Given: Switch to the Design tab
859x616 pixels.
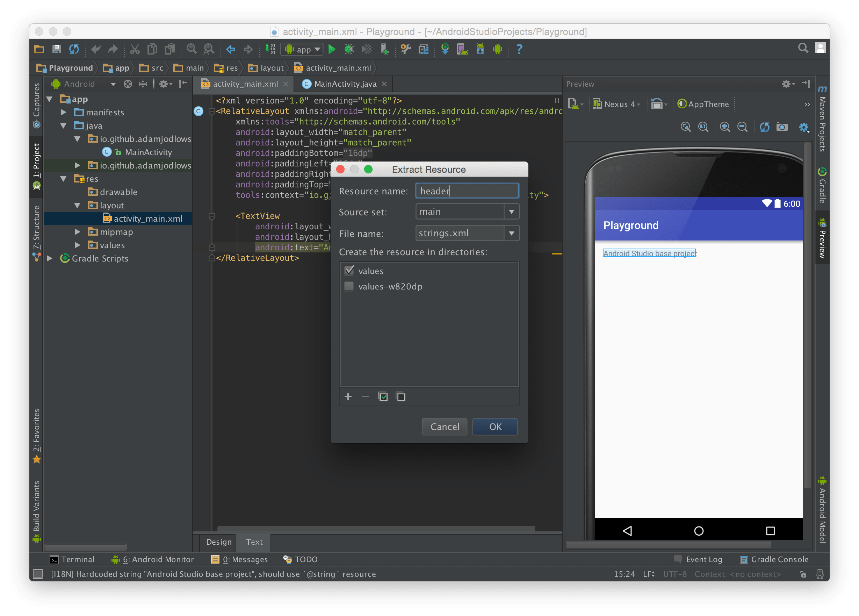Looking at the screenshot, I should click(218, 542).
